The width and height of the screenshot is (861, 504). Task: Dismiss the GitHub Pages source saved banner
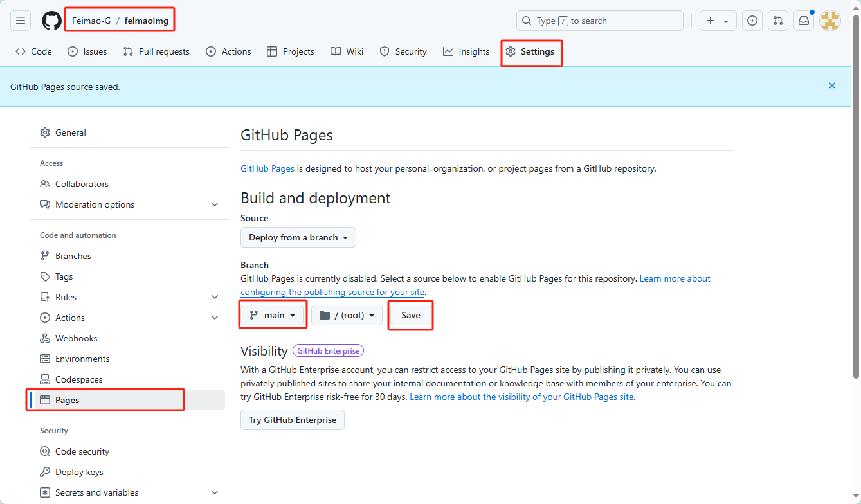click(x=832, y=85)
